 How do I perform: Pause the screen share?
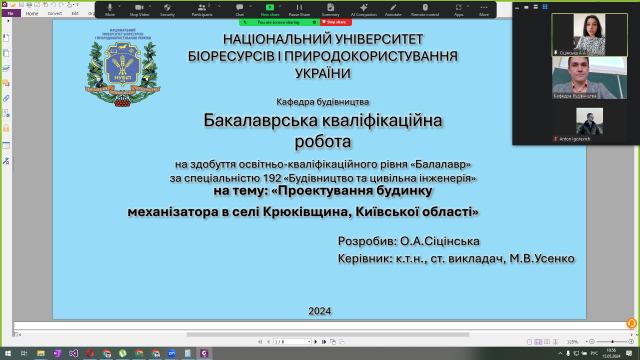click(x=299, y=10)
